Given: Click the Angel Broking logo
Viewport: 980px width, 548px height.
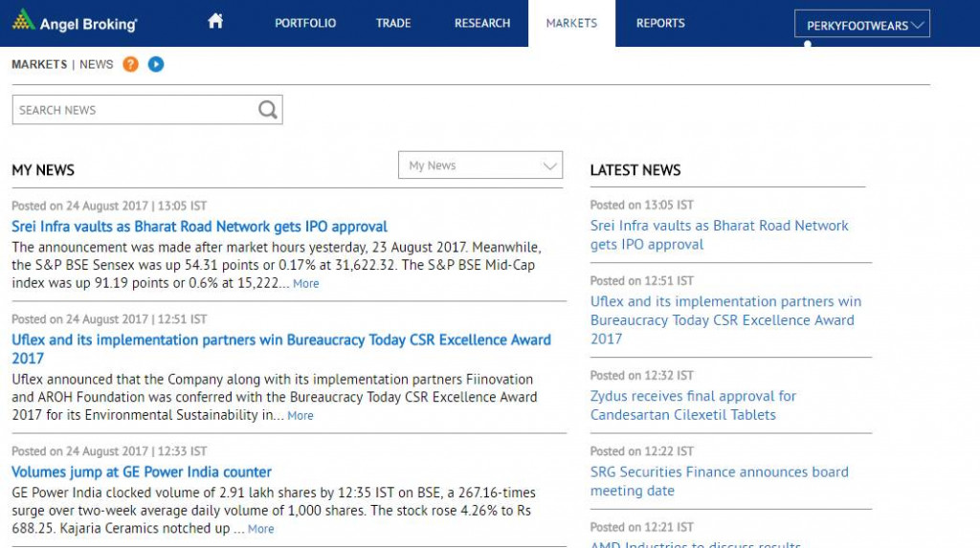Looking at the screenshot, I should click(75, 22).
